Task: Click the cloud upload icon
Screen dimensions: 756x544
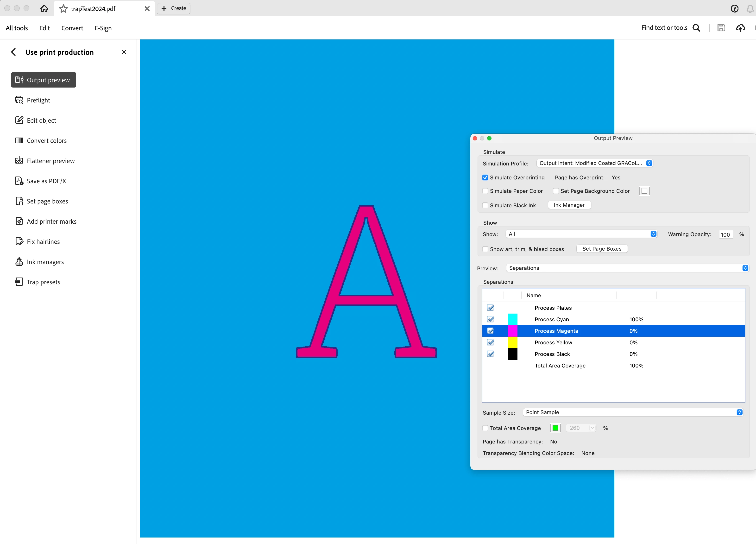Action: click(740, 28)
